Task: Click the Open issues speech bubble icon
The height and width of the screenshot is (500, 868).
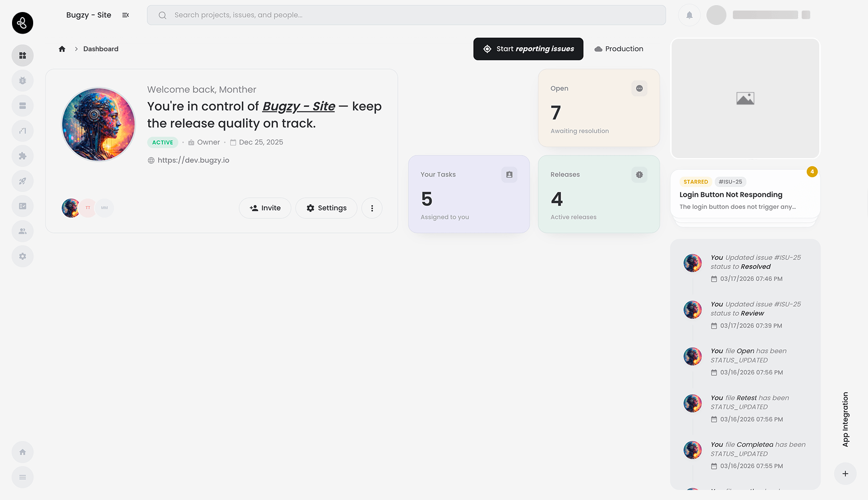Action: (639, 88)
